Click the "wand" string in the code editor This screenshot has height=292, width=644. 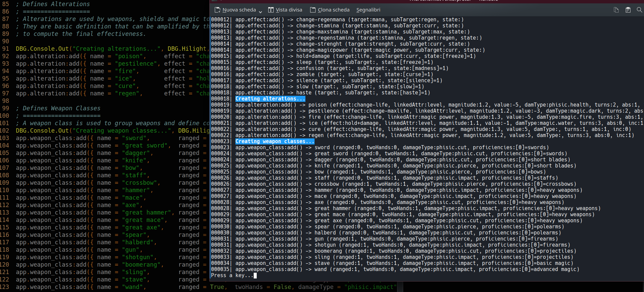tap(132, 287)
